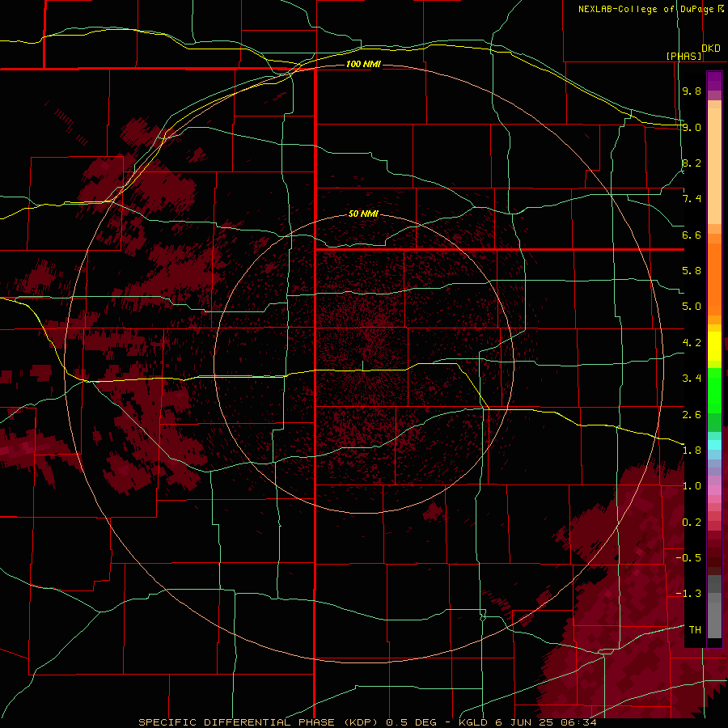Click the gray segment of the color bar
The width and height of the screenshot is (728, 728).
tap(714, 607)
